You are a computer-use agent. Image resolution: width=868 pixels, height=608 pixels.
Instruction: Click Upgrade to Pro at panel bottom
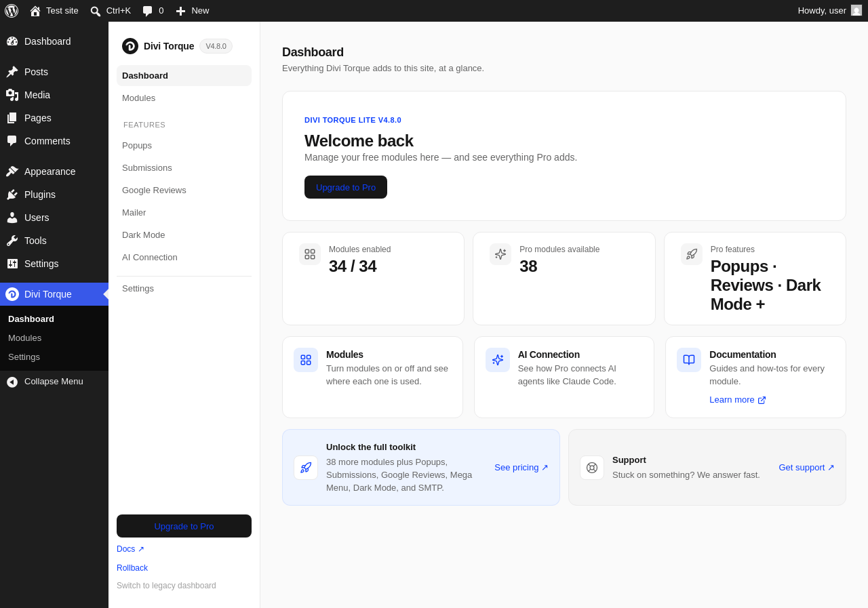coord(184,526)
